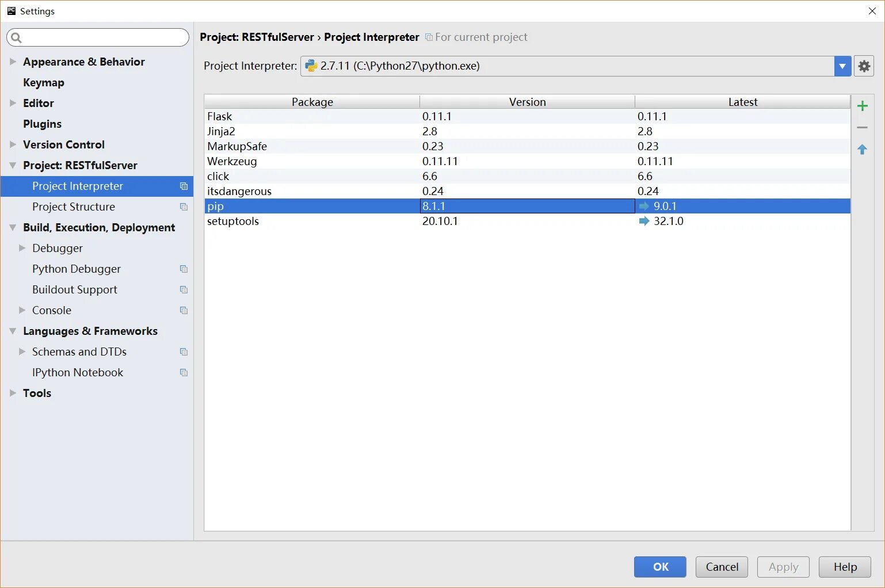Click into the settings search field

[98, 37]
